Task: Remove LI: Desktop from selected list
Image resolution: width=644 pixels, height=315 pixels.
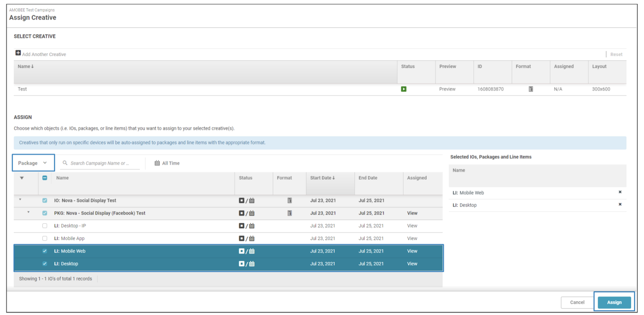Action: (620, 205)
